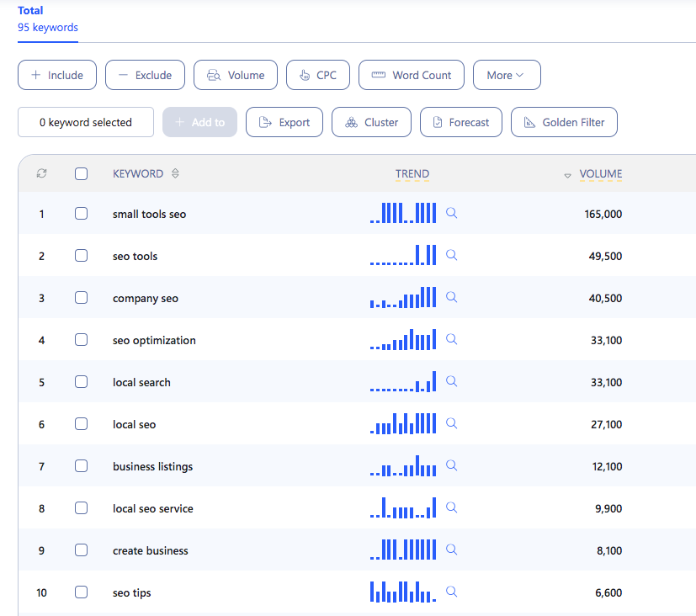Image resolution: width=696 pixels, height=616 pixels.
Task: Select the small tools seo checkbox
Action: [82, 214]
